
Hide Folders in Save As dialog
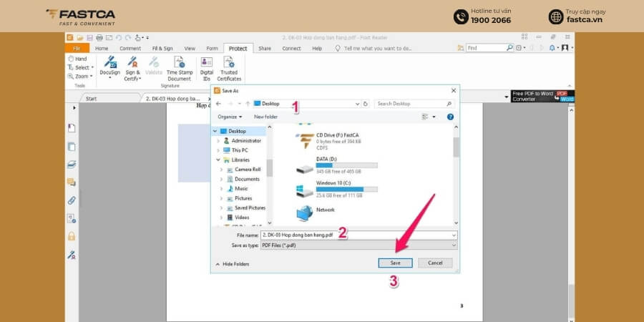tap(232, 264)
